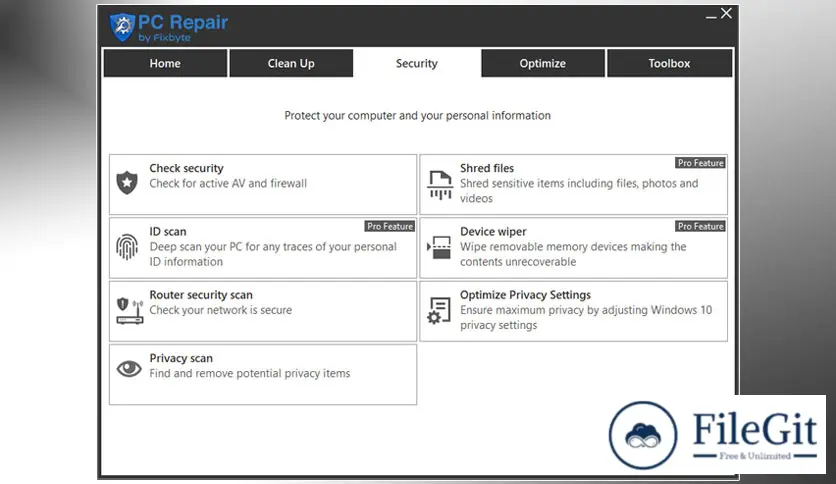Open Check security title

click(x=187, y=168)
